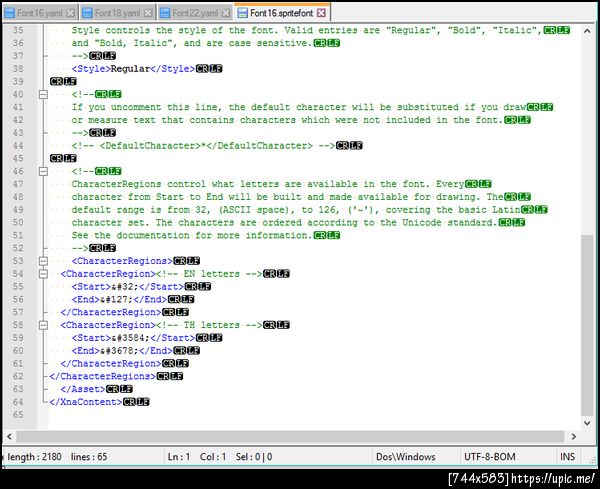The width and height of the screenshot is (600, 489).
Task: Collapse the comment block at line 46
Action: [x=43, y=171]
